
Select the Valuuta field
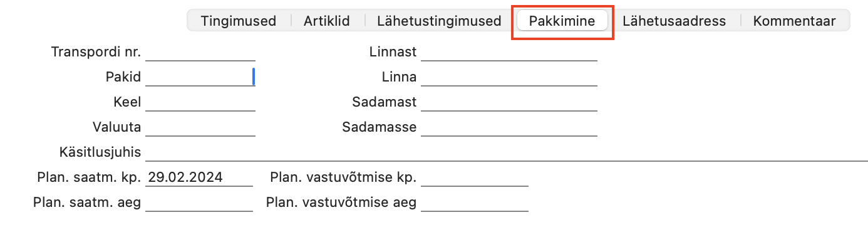200,127
